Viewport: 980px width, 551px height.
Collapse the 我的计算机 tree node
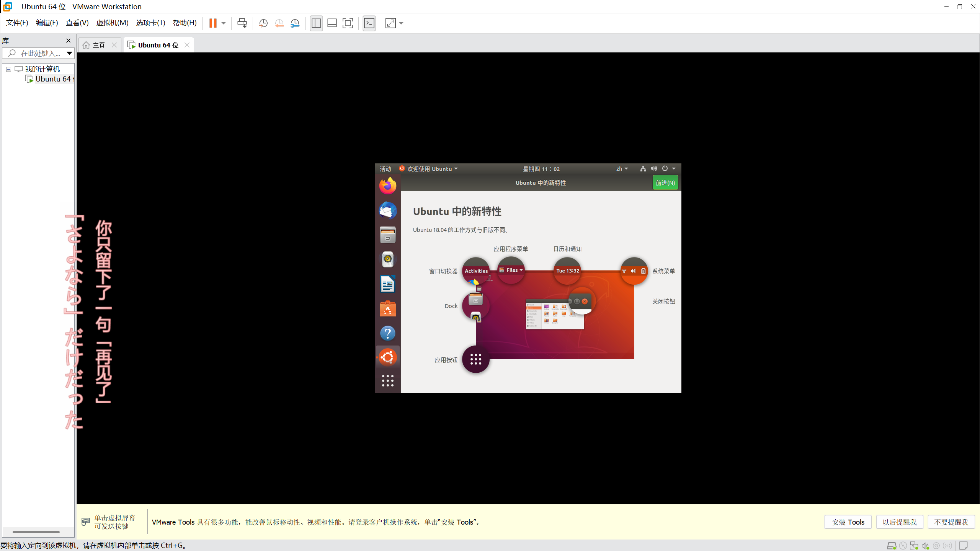(x=8, y=69)
